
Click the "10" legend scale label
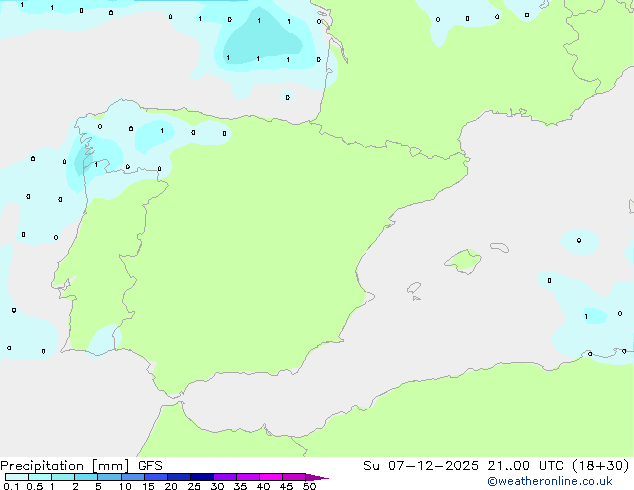tap(125, 486)
